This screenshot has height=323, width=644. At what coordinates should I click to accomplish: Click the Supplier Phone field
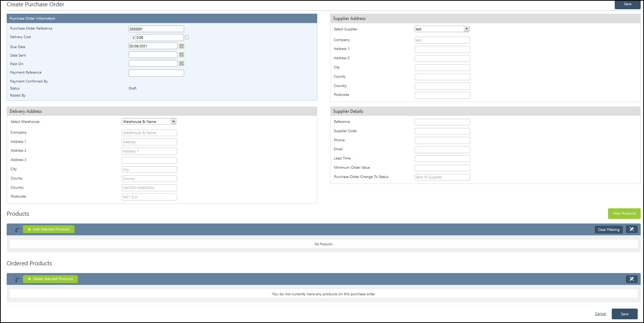(x=442, y=141)
